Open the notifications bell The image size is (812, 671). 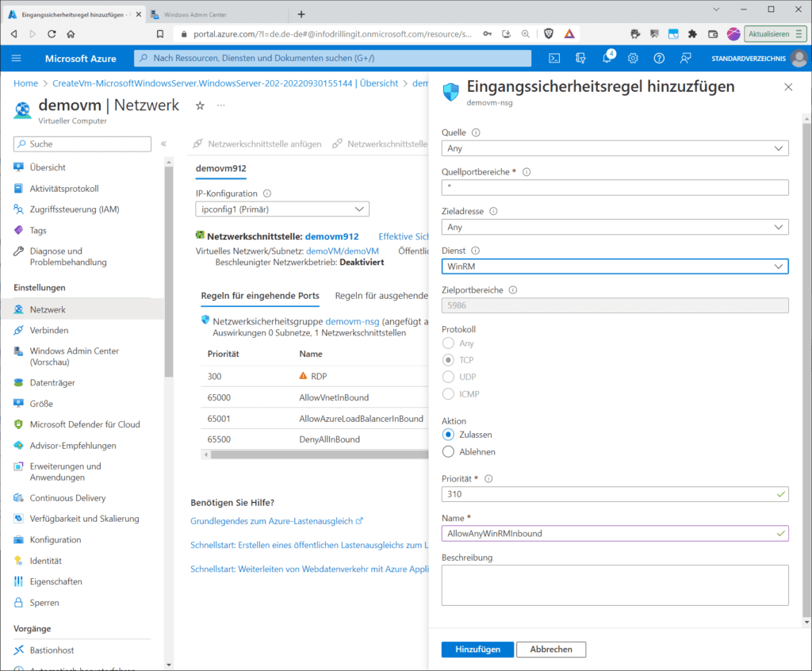[x=607, y=58]
